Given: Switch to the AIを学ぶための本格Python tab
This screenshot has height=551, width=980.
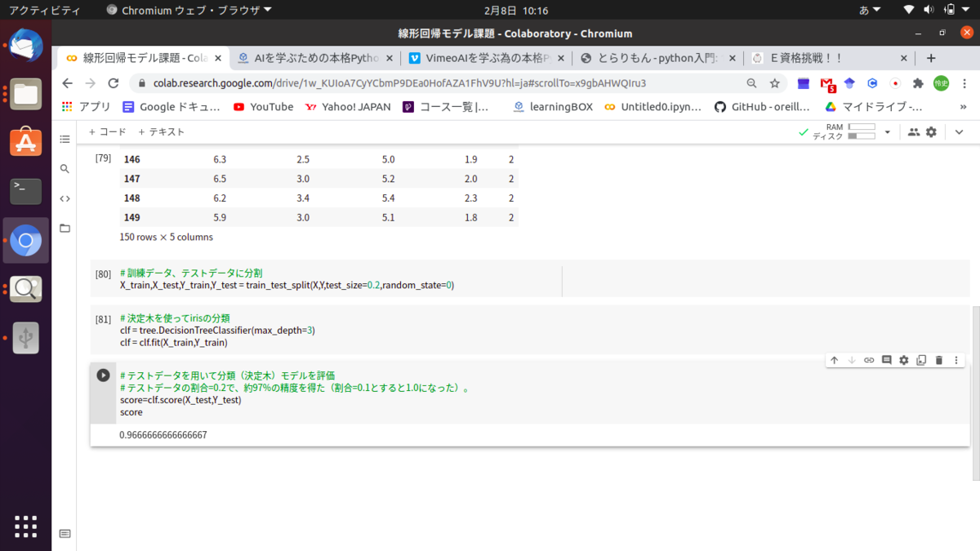Looking at the screenshot, I should [x=314, y=58].
